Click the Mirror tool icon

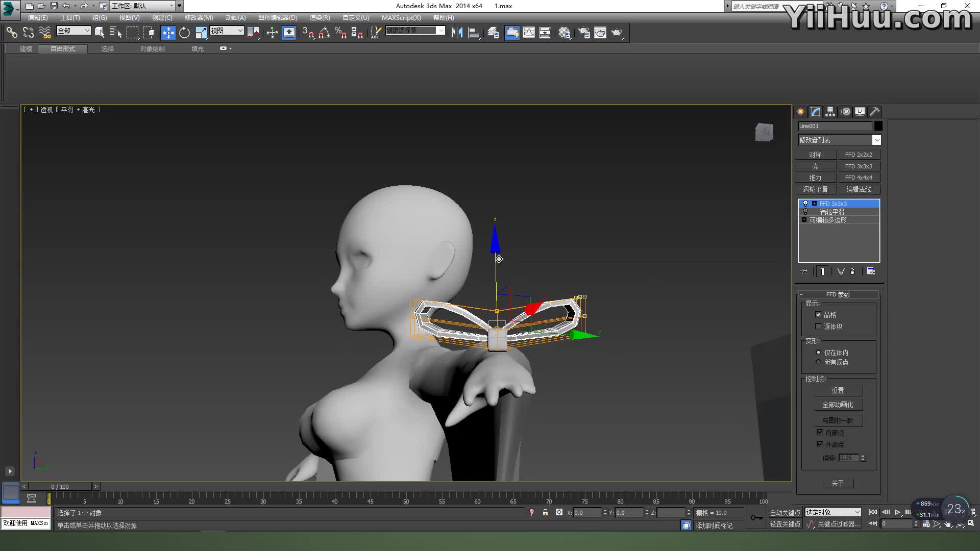click(x=457, y=33)
